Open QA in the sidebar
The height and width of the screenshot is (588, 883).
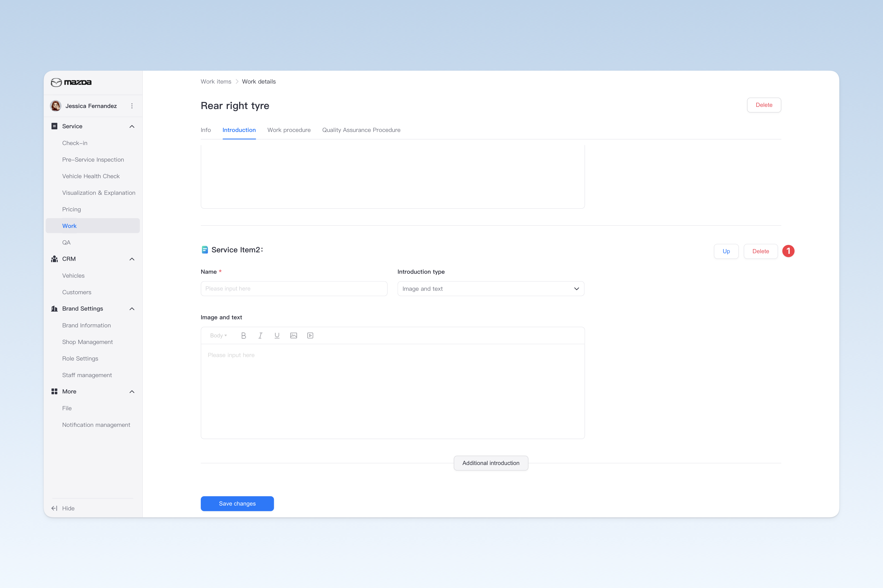pos(66,243)
